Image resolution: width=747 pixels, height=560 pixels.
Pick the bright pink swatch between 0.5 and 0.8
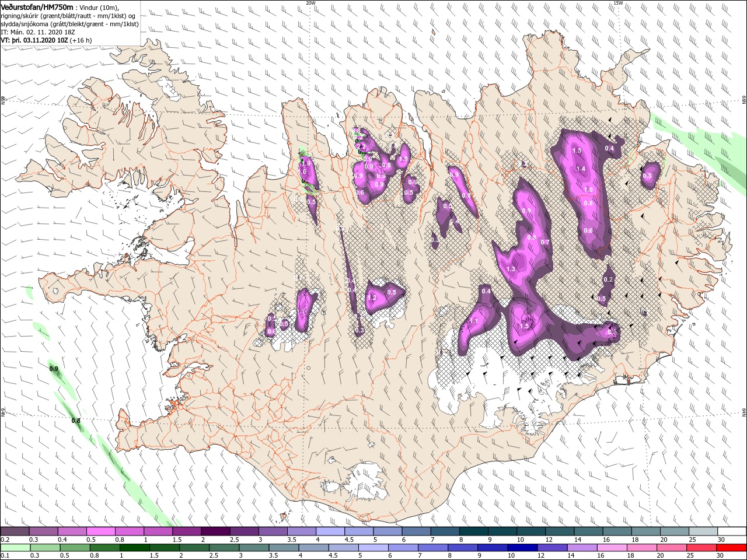(100, 531)
